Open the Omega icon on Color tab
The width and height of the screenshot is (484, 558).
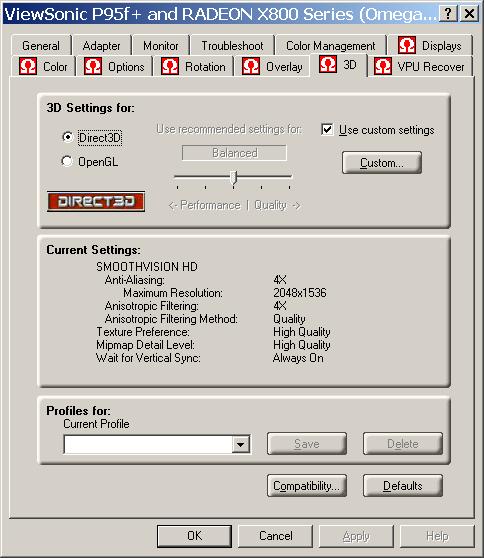[27, 66]
